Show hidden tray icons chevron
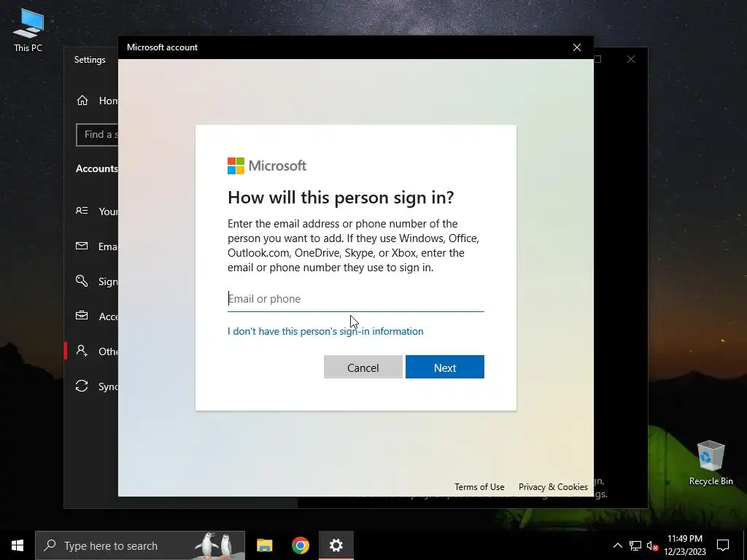Viewport: 747px width, 560px height. 617,545
